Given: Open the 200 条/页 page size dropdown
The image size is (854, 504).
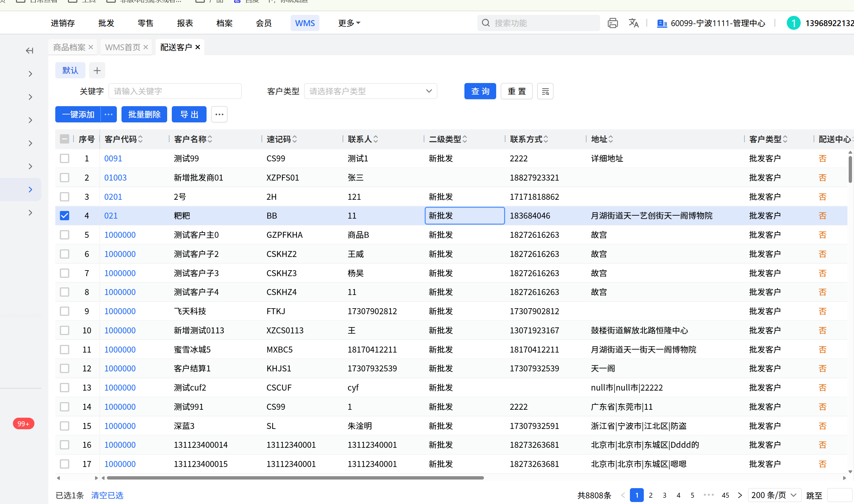Looking at the screenshot, I should [774, 495].
